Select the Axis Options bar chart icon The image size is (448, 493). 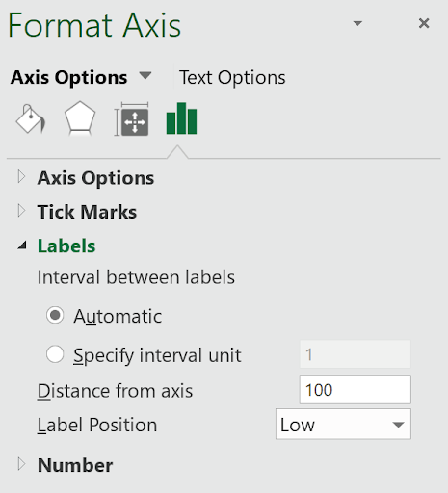pos(181,118)
